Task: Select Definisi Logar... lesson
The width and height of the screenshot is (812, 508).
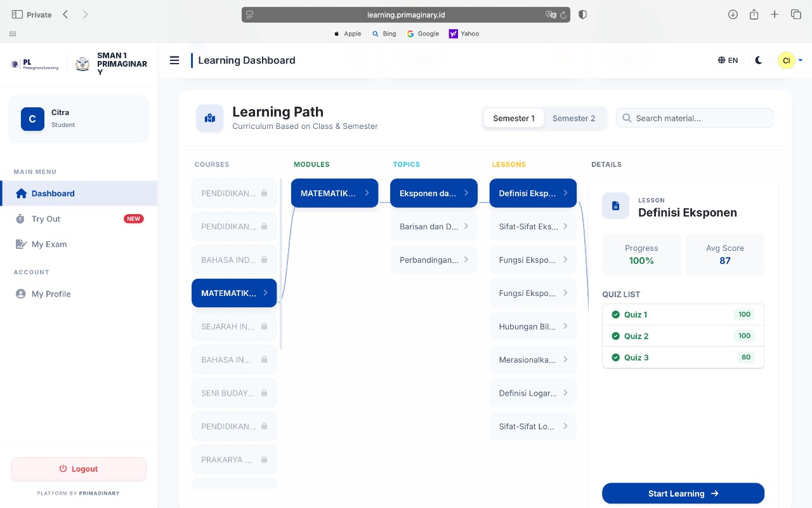Action: click(x=533, y=392)
